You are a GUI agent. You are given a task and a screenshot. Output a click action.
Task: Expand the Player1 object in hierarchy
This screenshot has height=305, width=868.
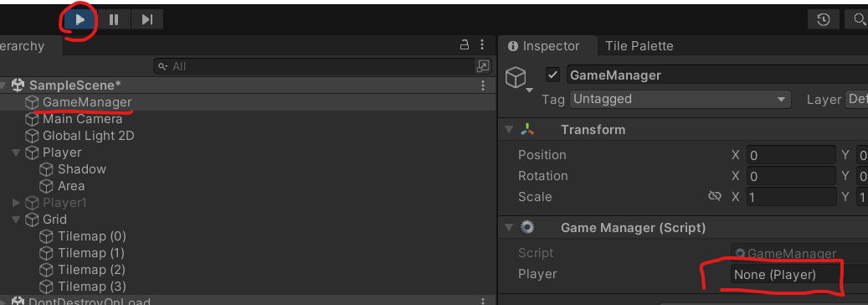16,203
